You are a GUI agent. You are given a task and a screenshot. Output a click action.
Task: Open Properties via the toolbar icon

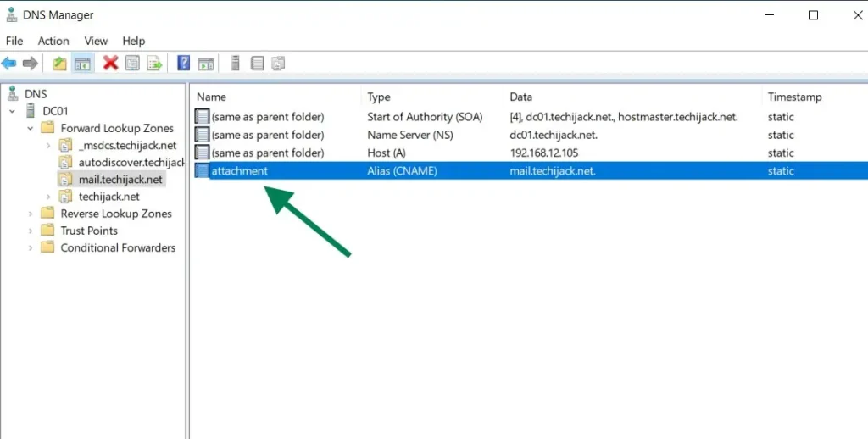click(132, 64)
